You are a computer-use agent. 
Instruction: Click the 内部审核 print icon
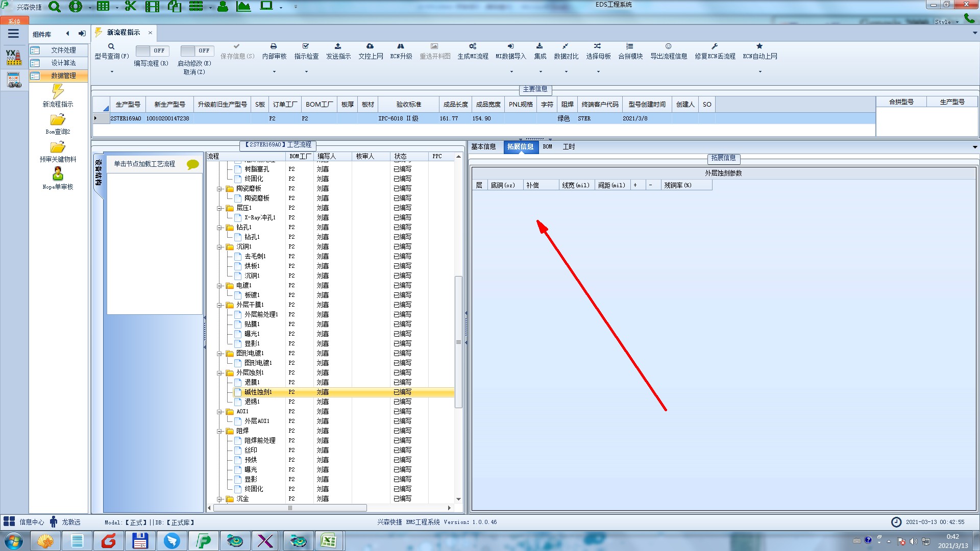pyautogui.click(x=274, y=46)
